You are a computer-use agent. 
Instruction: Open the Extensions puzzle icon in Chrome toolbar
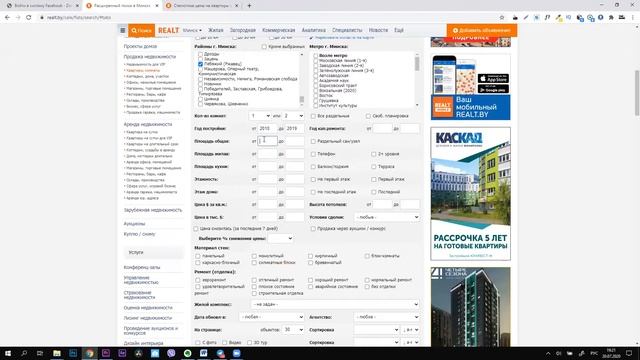pyautogui.click(x=611, y=18)
